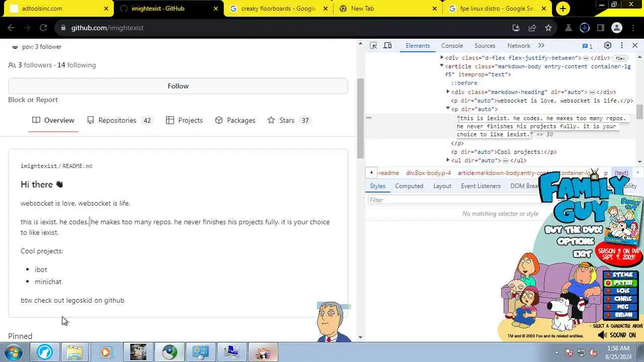Bookmark this page with the star icon

click(x=548, y=28)
